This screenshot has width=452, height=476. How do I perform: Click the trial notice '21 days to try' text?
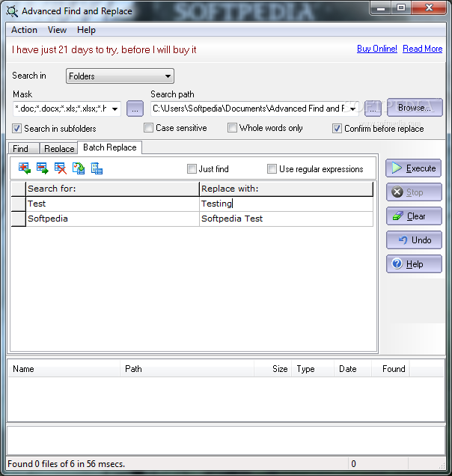tap(104, 49)
